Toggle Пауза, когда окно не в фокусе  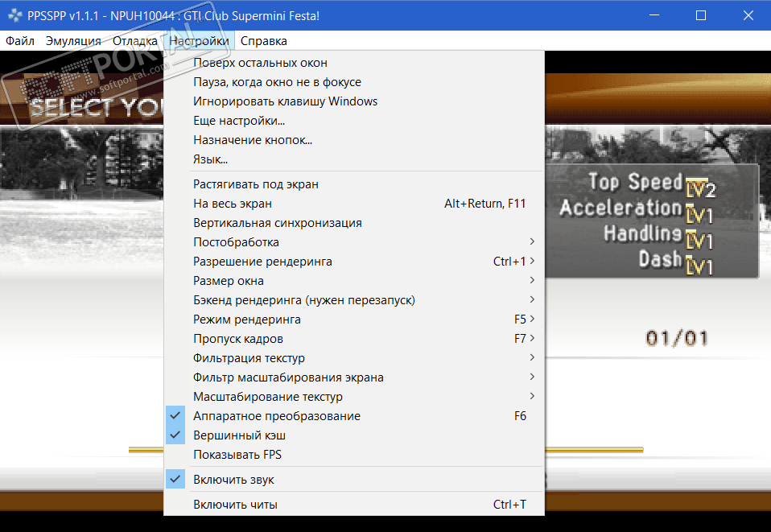point(354,82)
